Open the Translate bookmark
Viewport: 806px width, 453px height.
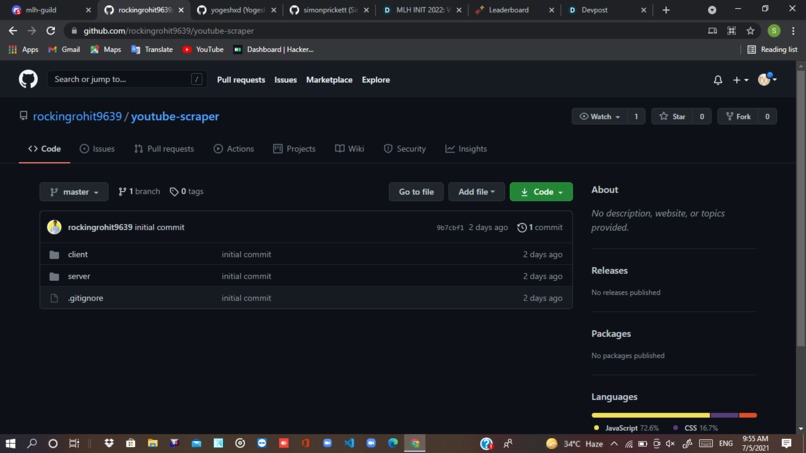(152, 49)
